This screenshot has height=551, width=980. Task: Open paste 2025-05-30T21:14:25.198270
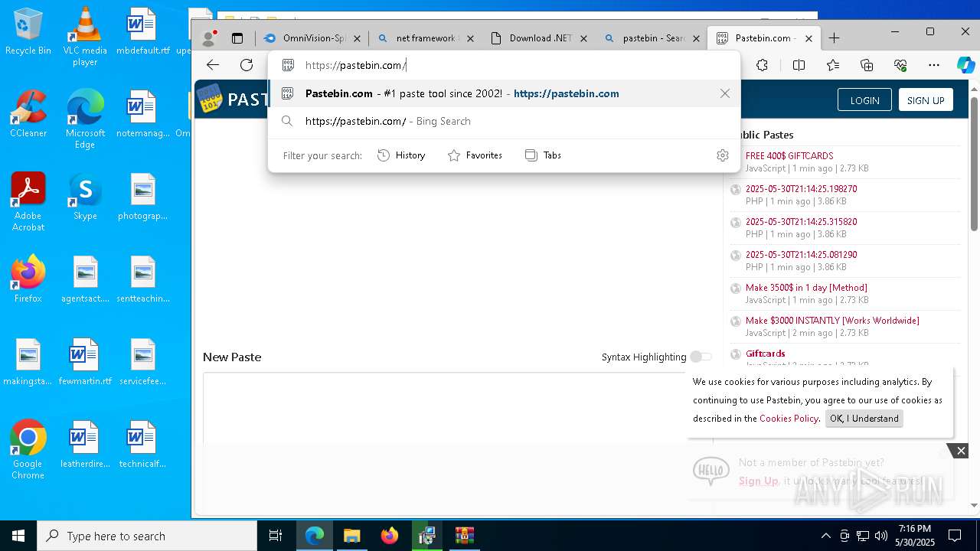tap(801, 189)
